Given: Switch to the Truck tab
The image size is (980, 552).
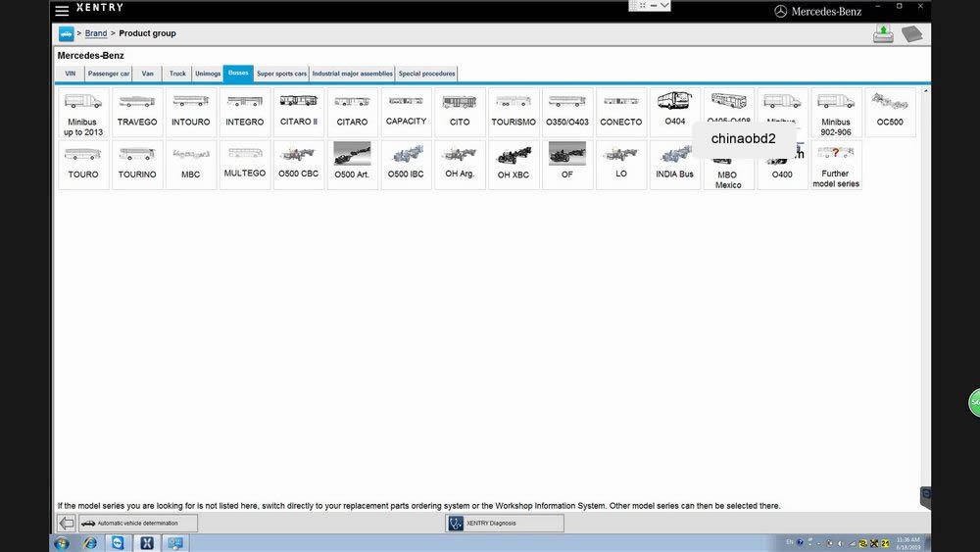Looking at the screenshot, I should pos(177,74).
